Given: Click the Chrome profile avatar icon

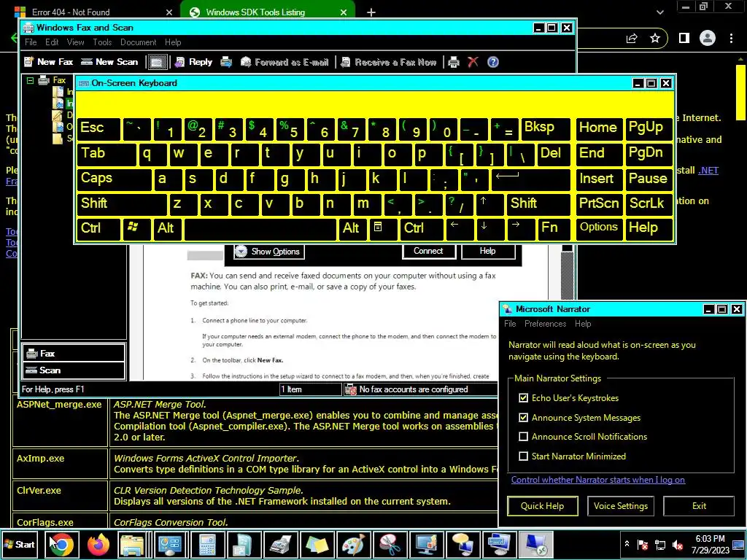Looking at the screenshot, I should click(x=708, y=38).
